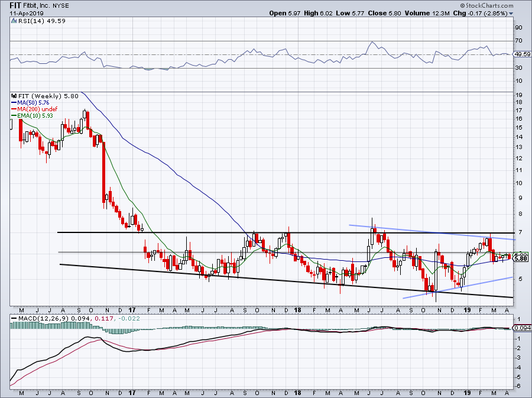This screenshot has height=398, width=532.
Task: Click the blue down arrow after Chg percentage
Action: point(510,13)
